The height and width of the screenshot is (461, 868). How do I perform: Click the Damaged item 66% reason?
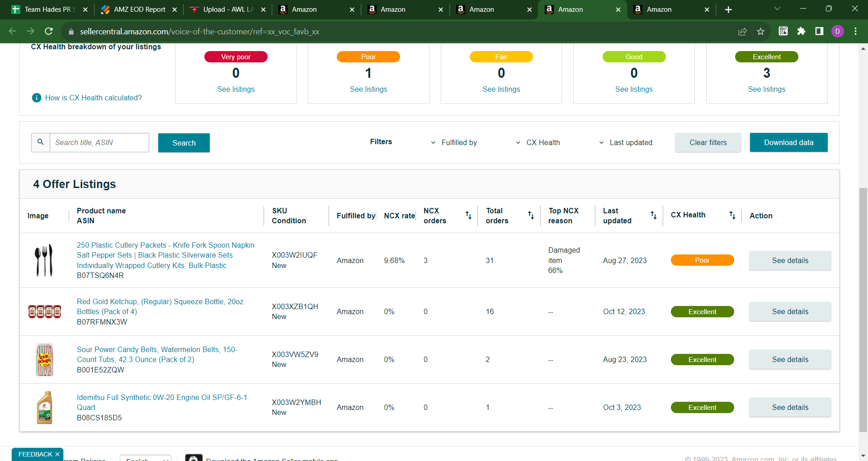(x=564, y=260)
